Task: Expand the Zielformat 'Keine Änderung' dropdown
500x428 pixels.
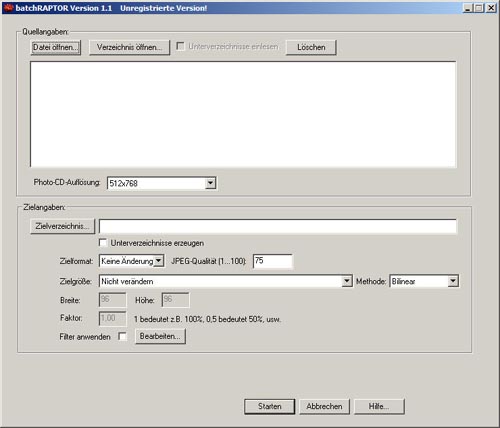Action: tap(131, 261)
